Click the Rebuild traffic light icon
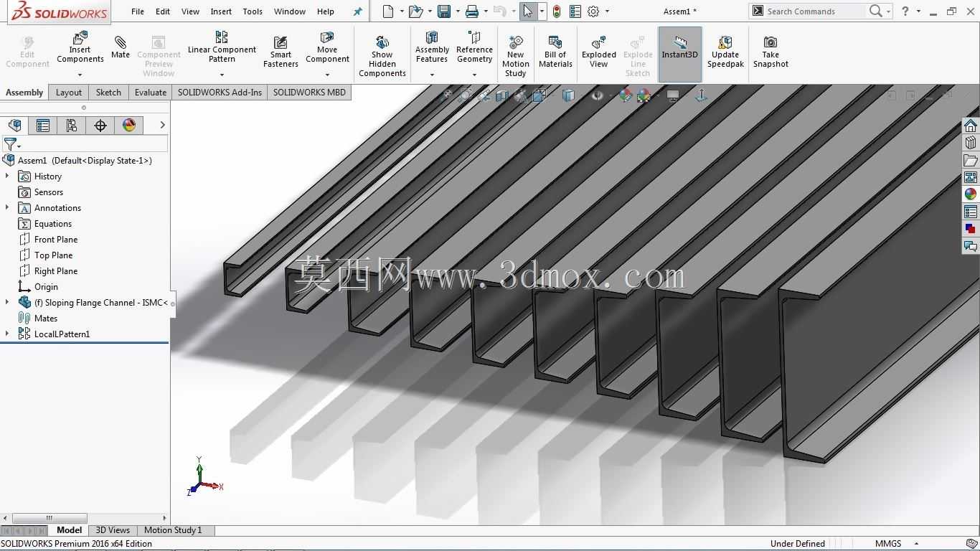This screenshot has height=551, width=980. click(557, 11)
